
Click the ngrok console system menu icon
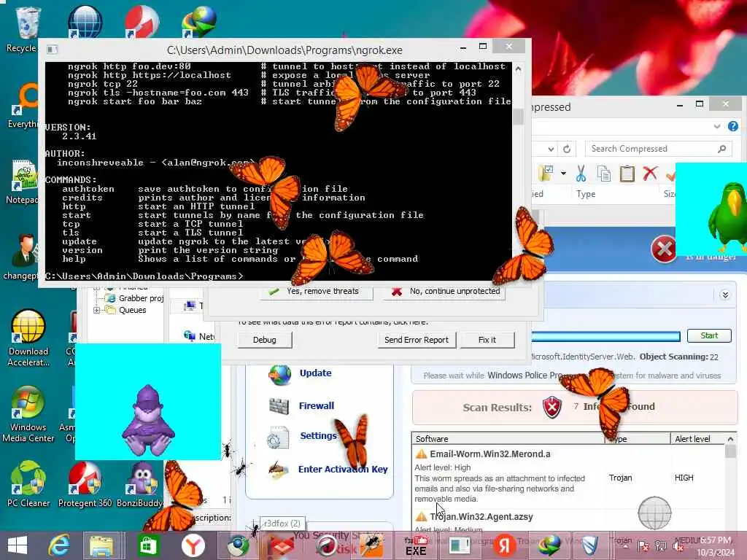click(53, 50)
